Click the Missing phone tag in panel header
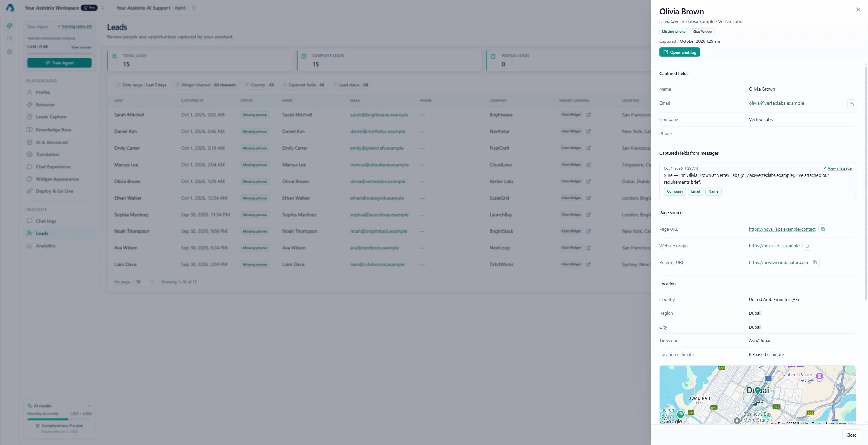Screen dimensions: 868x445 coord(673,32)
